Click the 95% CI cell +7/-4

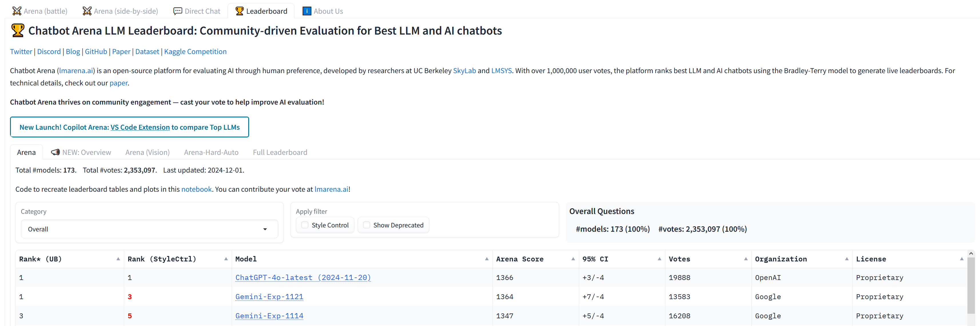pyautogui.click(x=622, y=296)
